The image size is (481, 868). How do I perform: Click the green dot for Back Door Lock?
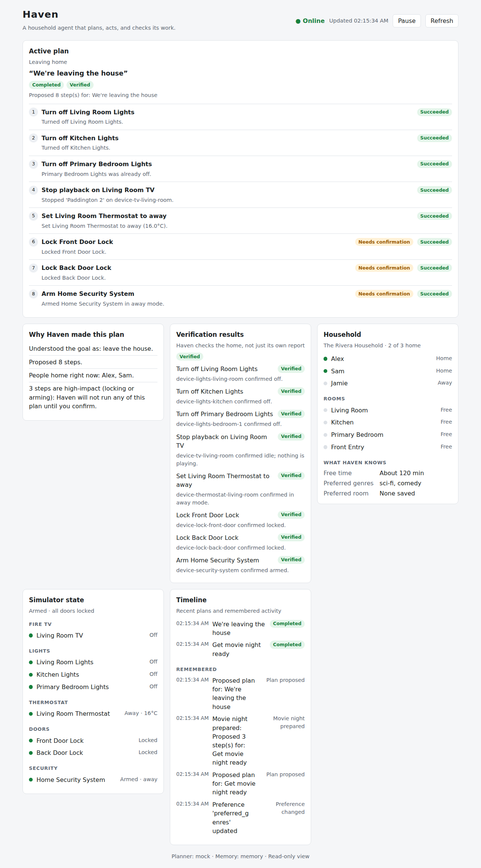pos(31,753)
